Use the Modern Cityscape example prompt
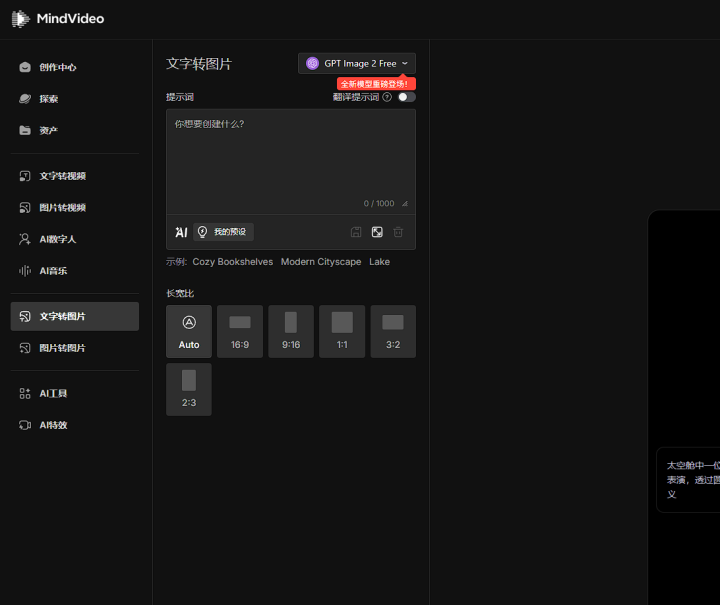This screenshot has width=720, height=605. (x=320, y=262)
